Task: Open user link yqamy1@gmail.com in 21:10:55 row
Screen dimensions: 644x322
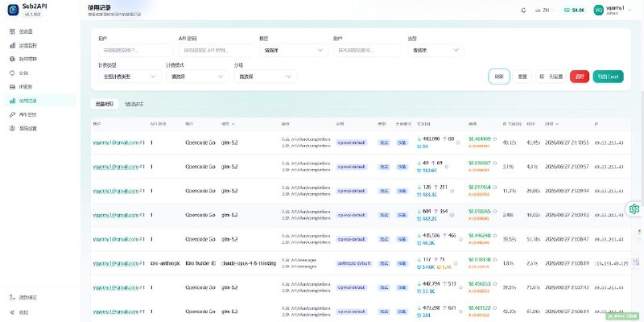Action: [116, 142]
